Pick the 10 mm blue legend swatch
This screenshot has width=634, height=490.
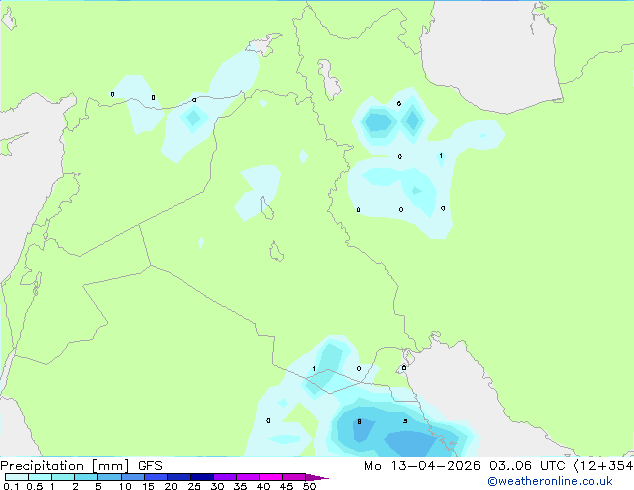click(x=132, y=477)
